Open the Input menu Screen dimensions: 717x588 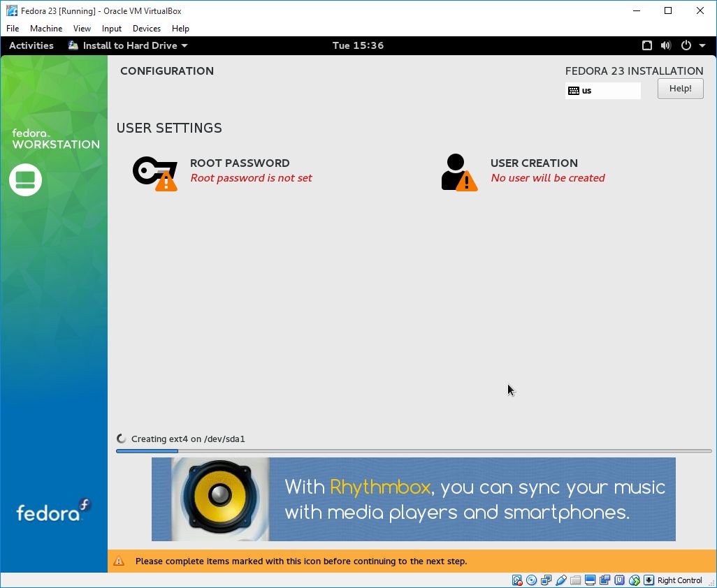[112, 29]
